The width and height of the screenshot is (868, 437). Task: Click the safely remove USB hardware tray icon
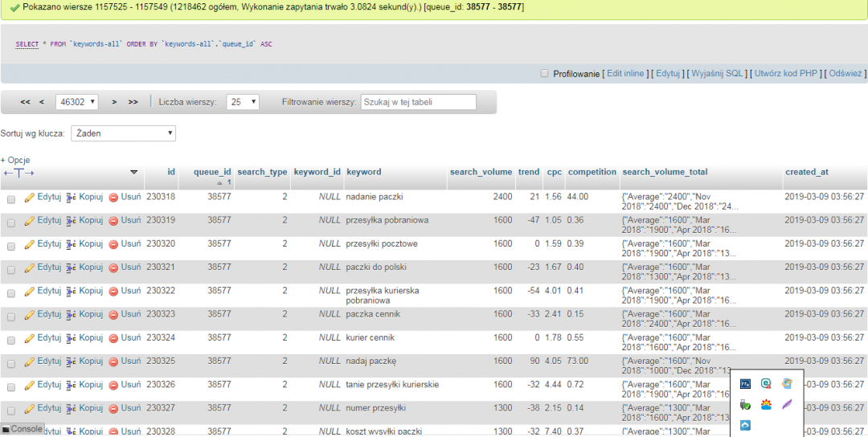click(x=745, y=404)
